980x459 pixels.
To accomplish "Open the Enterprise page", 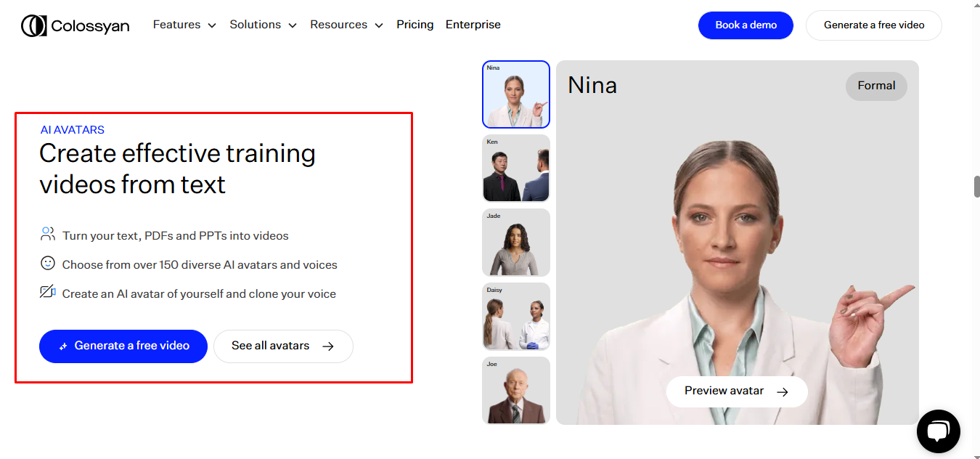I will click(473, 25).
